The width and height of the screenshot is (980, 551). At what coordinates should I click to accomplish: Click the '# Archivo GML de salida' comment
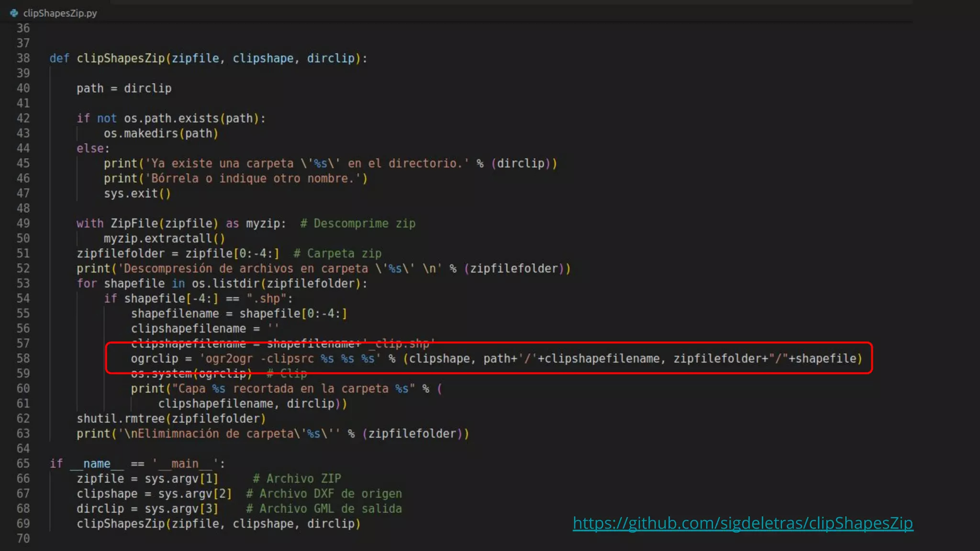click(324, 509)
